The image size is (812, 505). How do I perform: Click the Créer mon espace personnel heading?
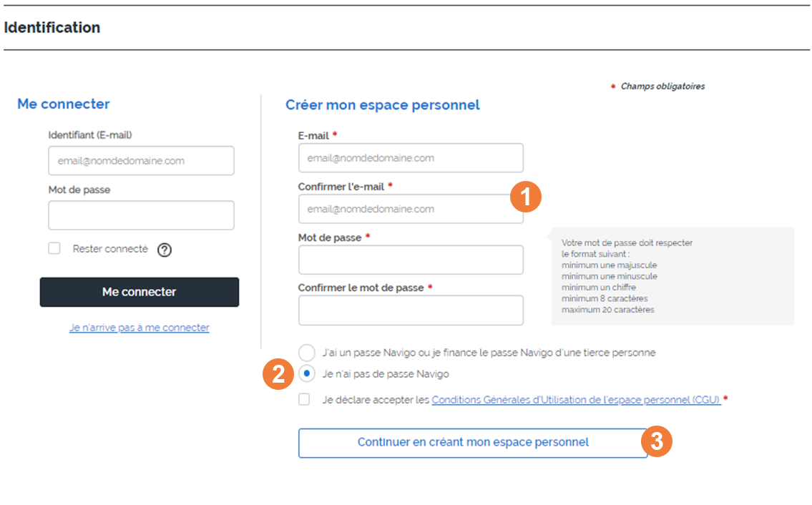pos(383,105)
